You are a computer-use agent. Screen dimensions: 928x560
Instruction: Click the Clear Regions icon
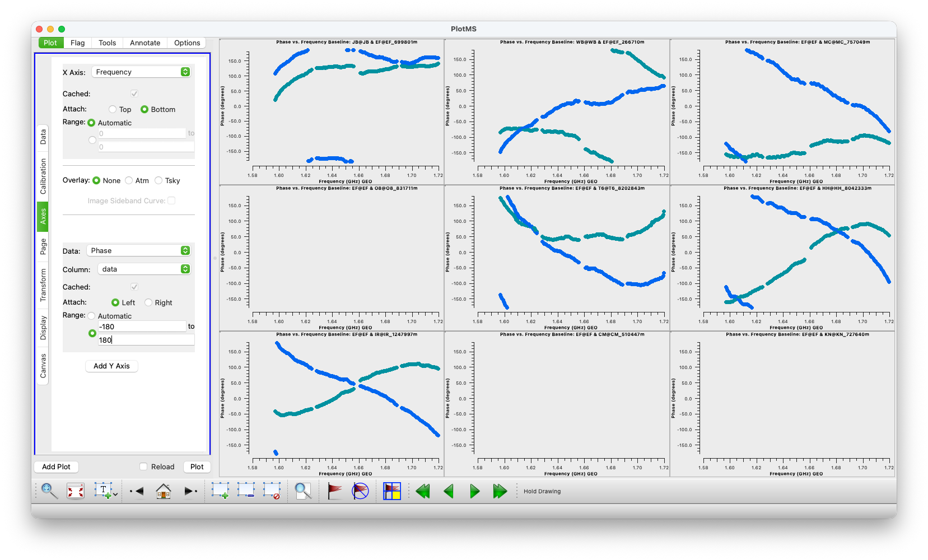point(272,491)
